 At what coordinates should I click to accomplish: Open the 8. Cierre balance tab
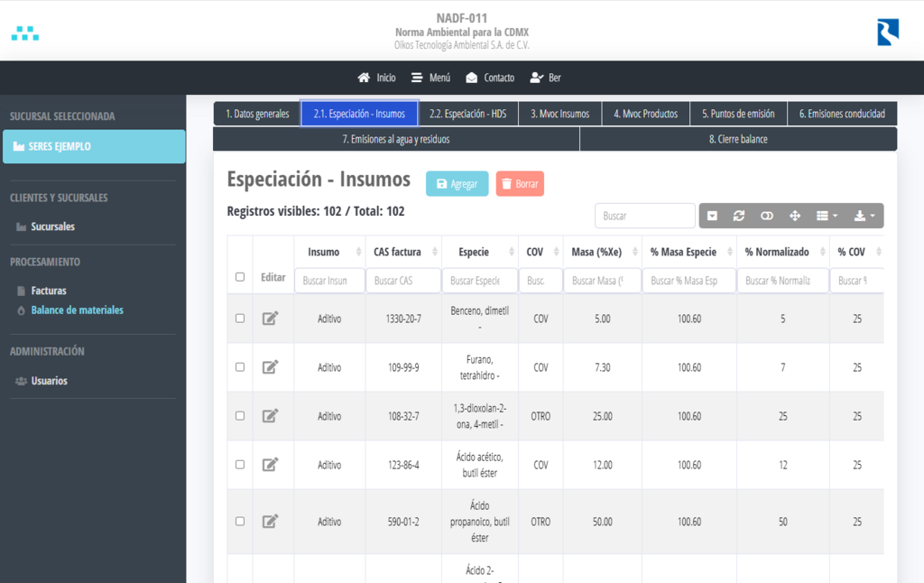click(738, 139)
